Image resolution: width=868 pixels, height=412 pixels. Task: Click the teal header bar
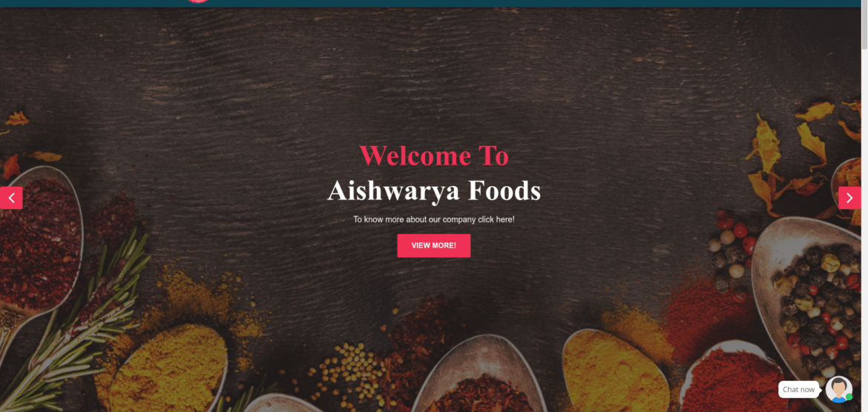[432, 3]
